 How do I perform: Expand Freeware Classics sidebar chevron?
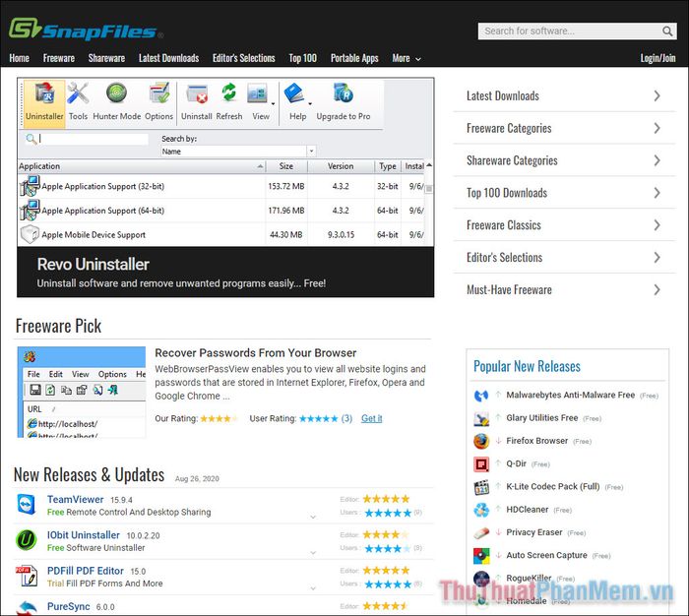pos(657,225)
